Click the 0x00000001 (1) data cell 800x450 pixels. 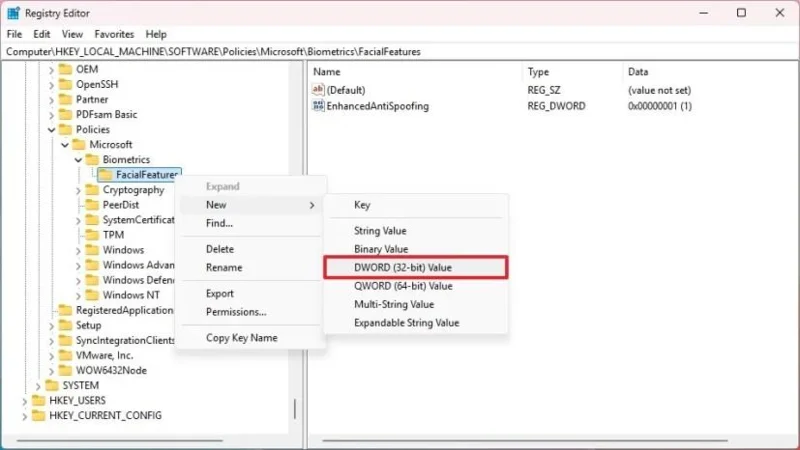click(660, 106)
